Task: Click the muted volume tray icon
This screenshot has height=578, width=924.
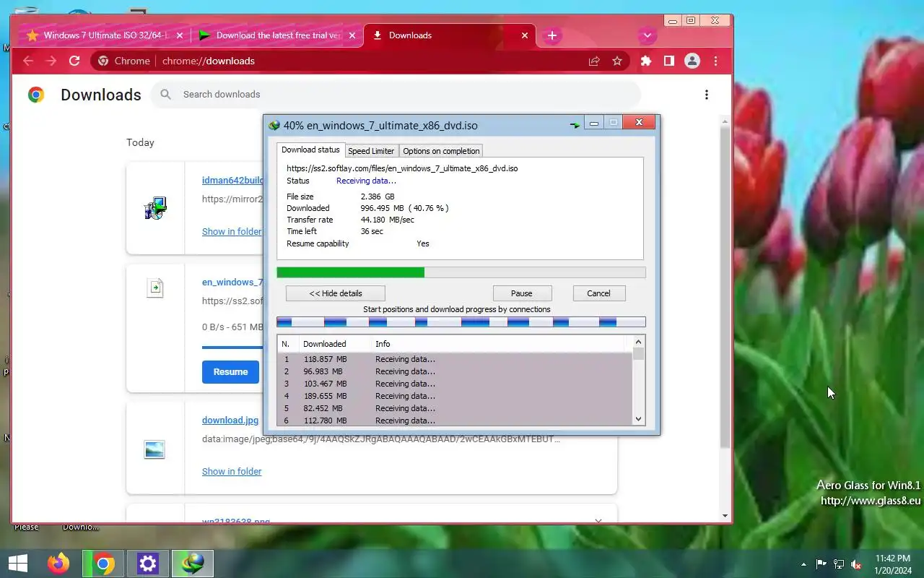Action: click(856, 564)
